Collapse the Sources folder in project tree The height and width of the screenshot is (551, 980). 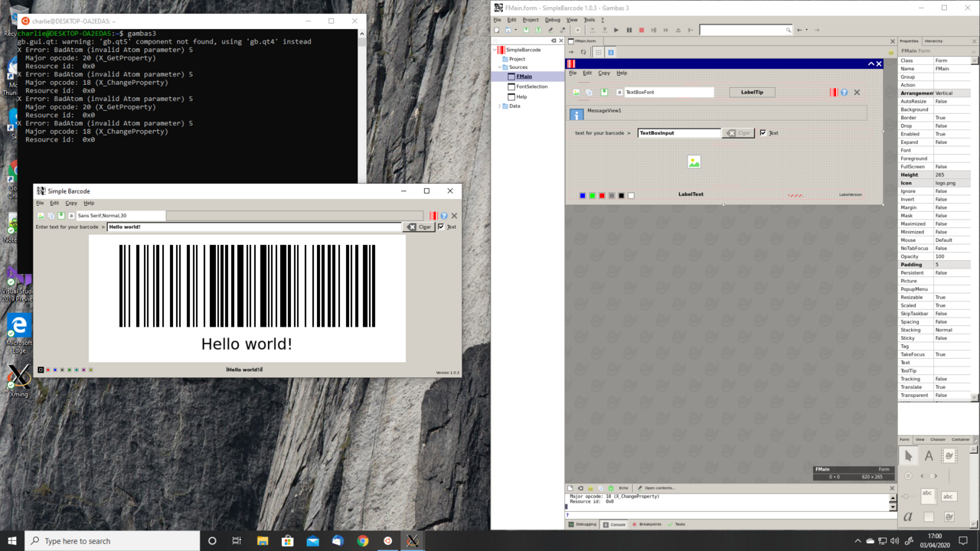[500, 67]
